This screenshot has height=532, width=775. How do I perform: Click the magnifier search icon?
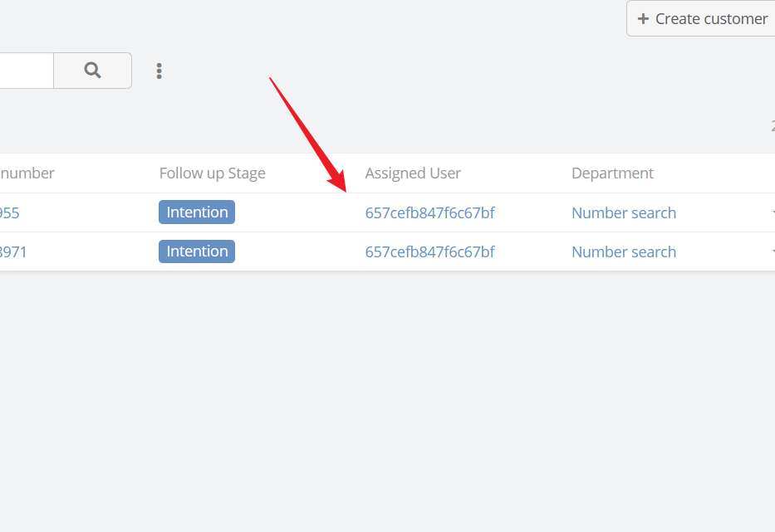(92, 71)
